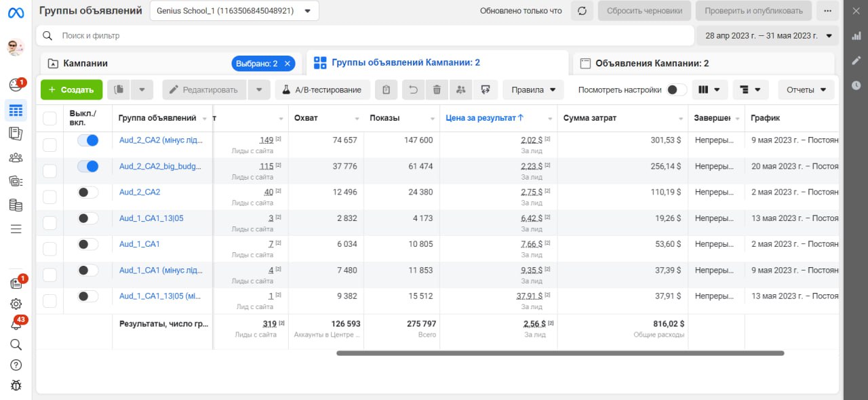This screenshot has height=400, width=868.
Task: Click the refresh data icon button
Action: [x=582, y=11]
